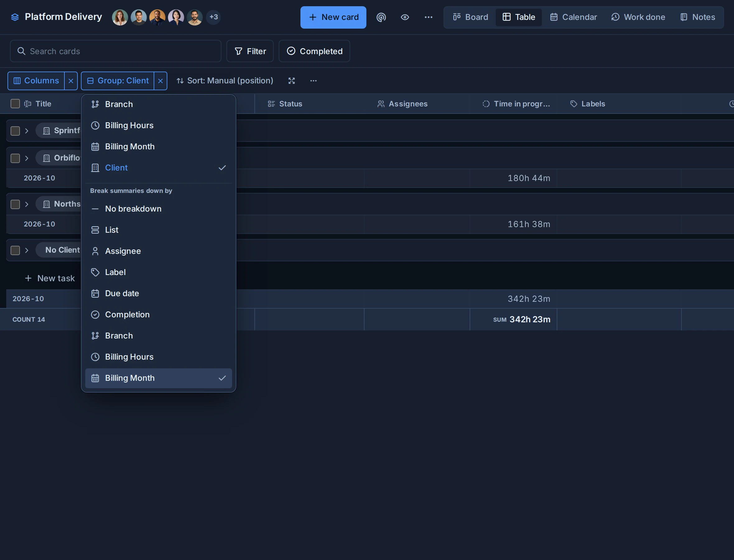Screen dimensions: 734x560
Task: Open the header three-dots more menu
Action: (429, 17)
